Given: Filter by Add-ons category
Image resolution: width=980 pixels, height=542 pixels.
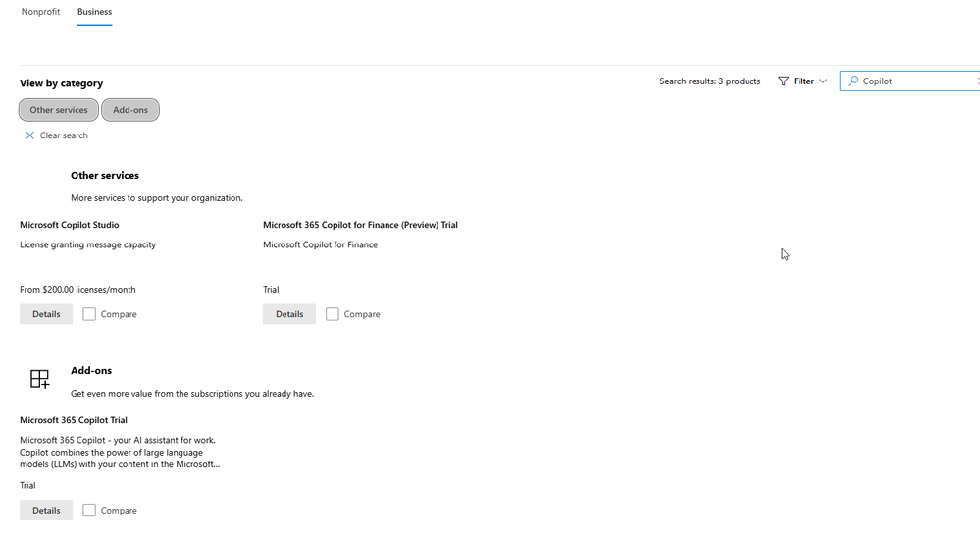Looking at the screenshot, I should click(x=130, y=110).
